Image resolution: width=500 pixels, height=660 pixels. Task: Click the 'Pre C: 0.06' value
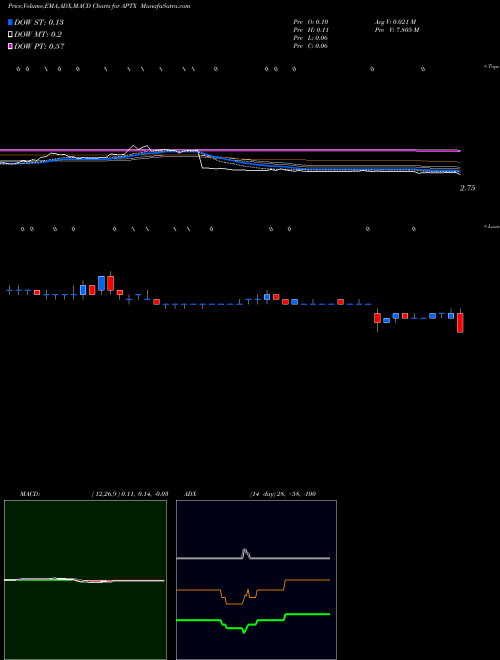[311, 46]
